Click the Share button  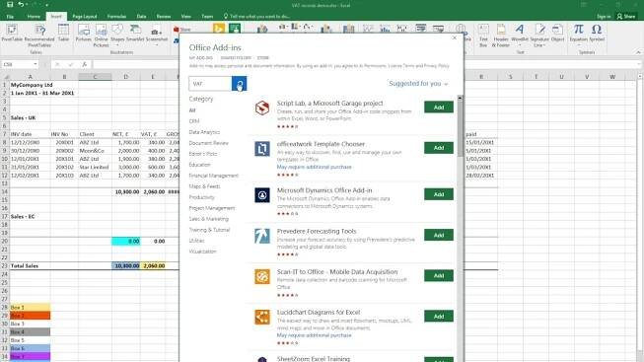[x=626, y=17]
